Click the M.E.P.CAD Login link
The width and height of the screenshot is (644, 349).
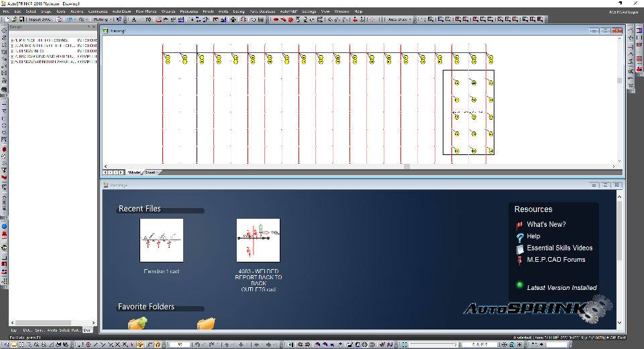click(x=623, y=12)
